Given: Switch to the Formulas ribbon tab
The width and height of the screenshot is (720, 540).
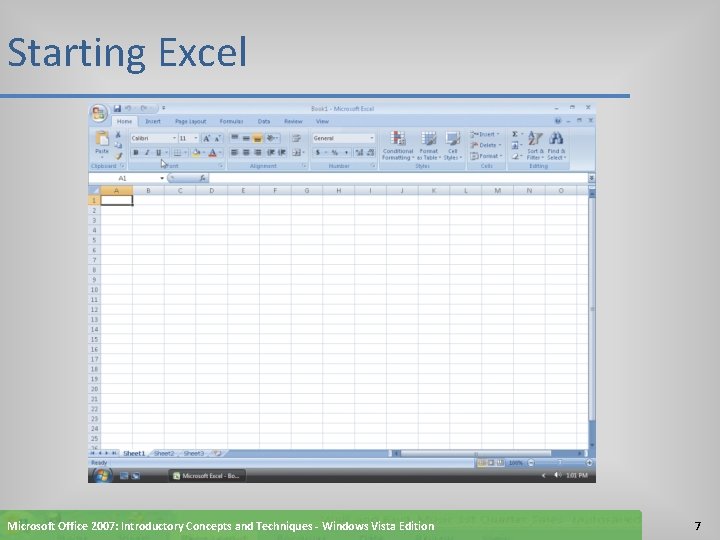Looking at the screenshot, I should click(x=231, y=121).
